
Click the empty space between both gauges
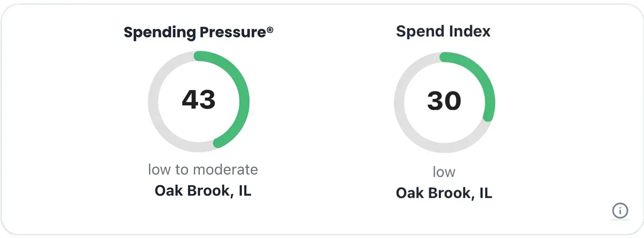pyautogui.click(x=322, y=102)
